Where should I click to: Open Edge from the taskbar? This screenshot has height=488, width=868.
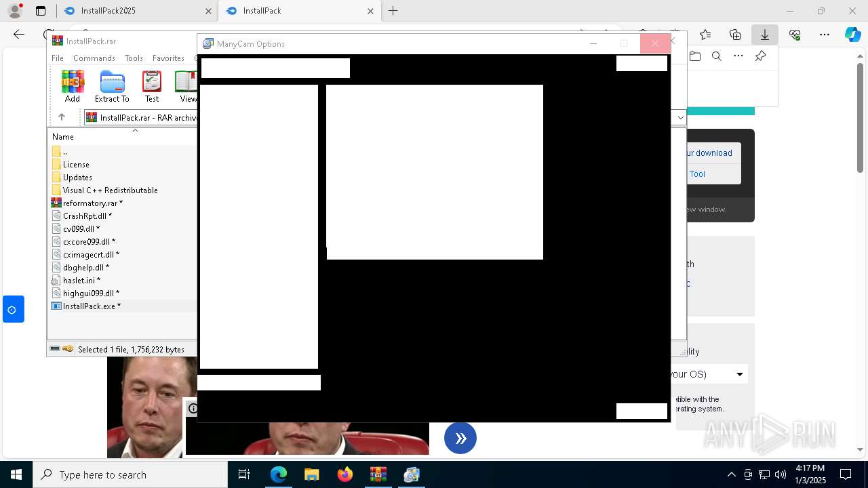click(x=279, y=474)
